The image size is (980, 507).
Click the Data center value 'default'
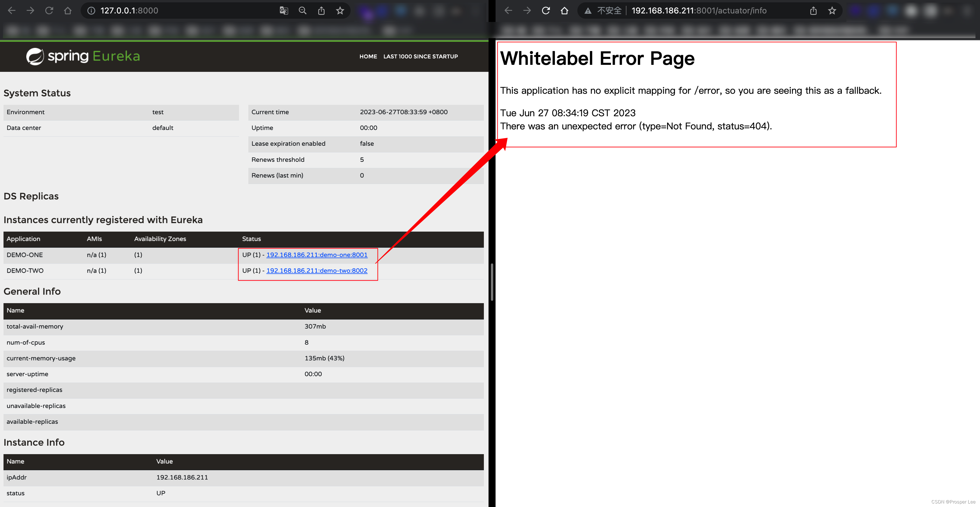pos(163,128)
